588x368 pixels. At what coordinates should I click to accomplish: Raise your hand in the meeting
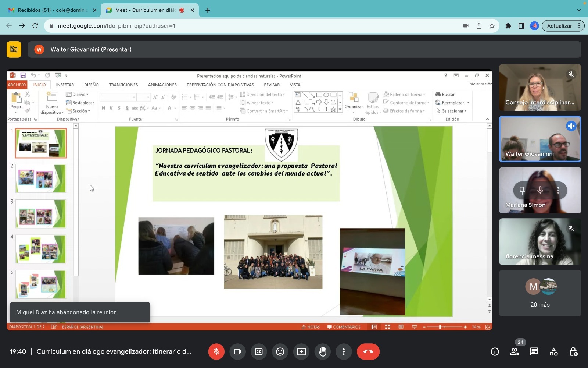point(323,351)
